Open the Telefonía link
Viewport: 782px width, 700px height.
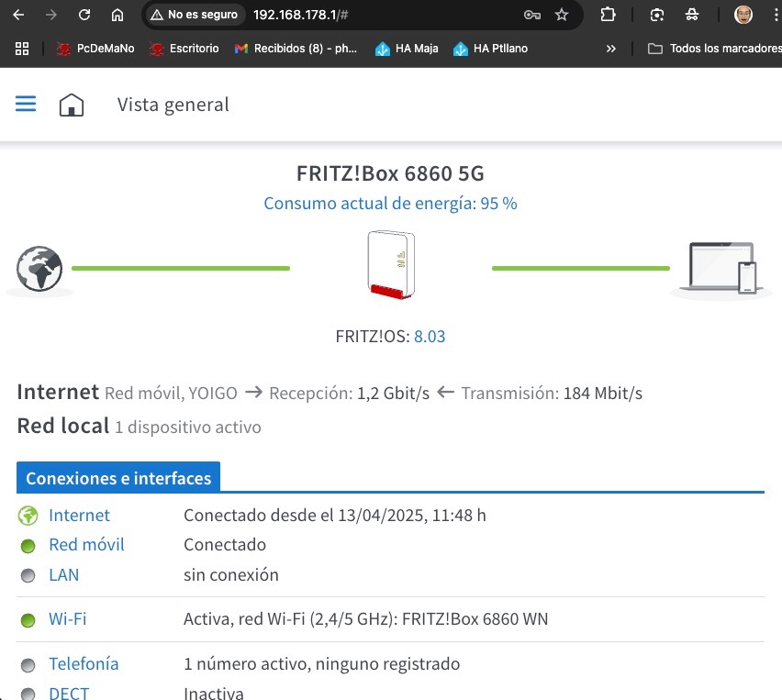(84, 663)
